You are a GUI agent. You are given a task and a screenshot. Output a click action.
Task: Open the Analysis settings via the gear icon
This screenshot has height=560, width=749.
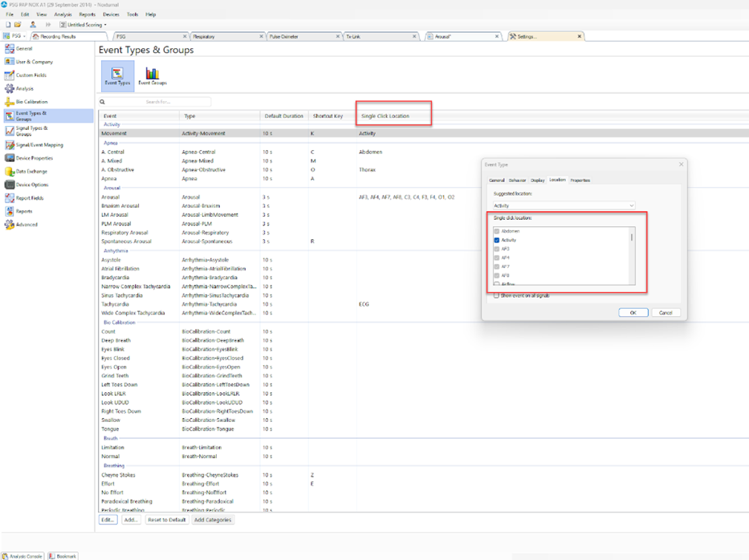tap(9, 88)
